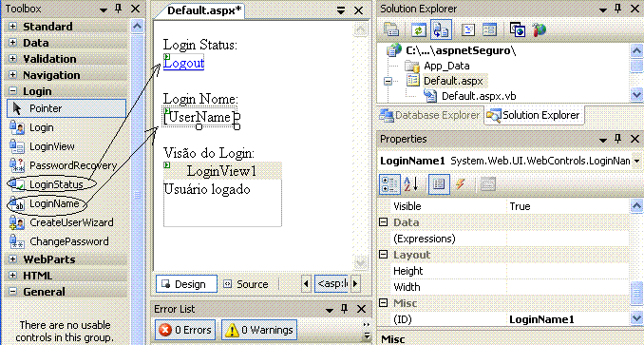The width and height of the screenshot is (644, 345).
Task: Expand the Standard toolbox group
Action: [12, 27]
